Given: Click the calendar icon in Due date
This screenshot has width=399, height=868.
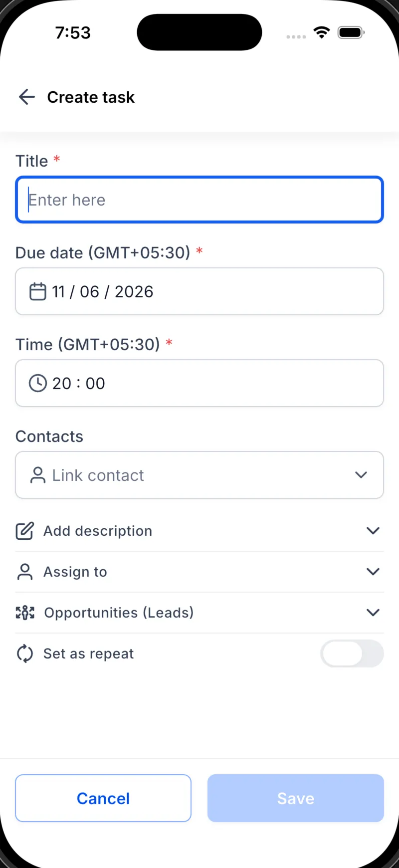Looking at the screenshot, I should (38, 291).
